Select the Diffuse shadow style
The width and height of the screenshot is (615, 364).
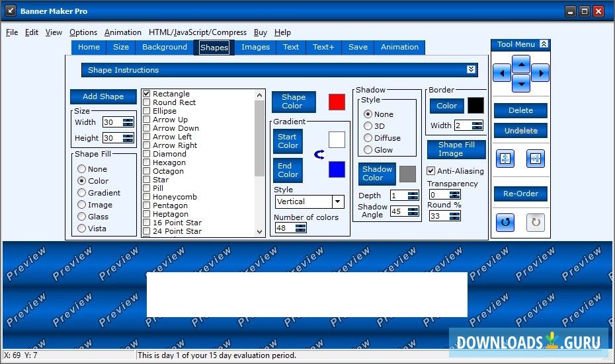tap(368, 138)
